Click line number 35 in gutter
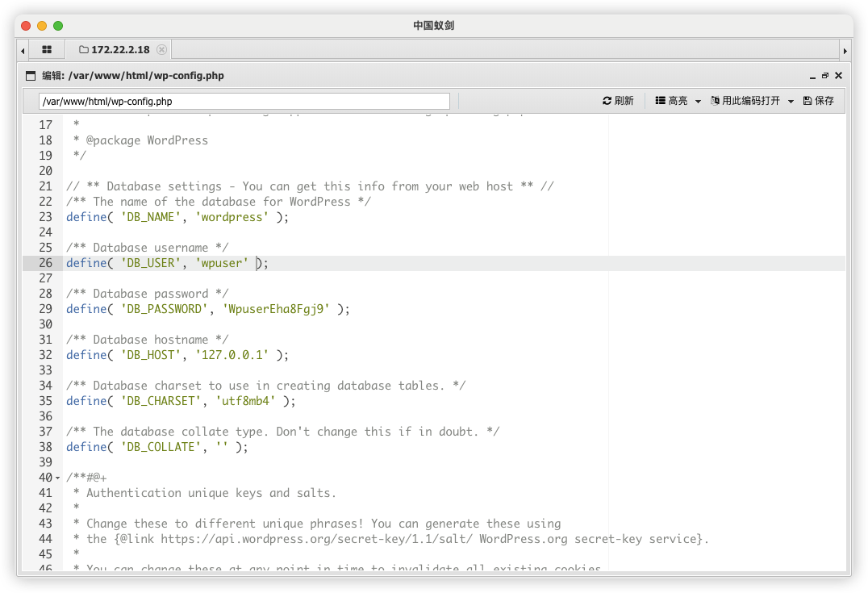Viewport: 868px width, 593px height. [x=45, y=401]
